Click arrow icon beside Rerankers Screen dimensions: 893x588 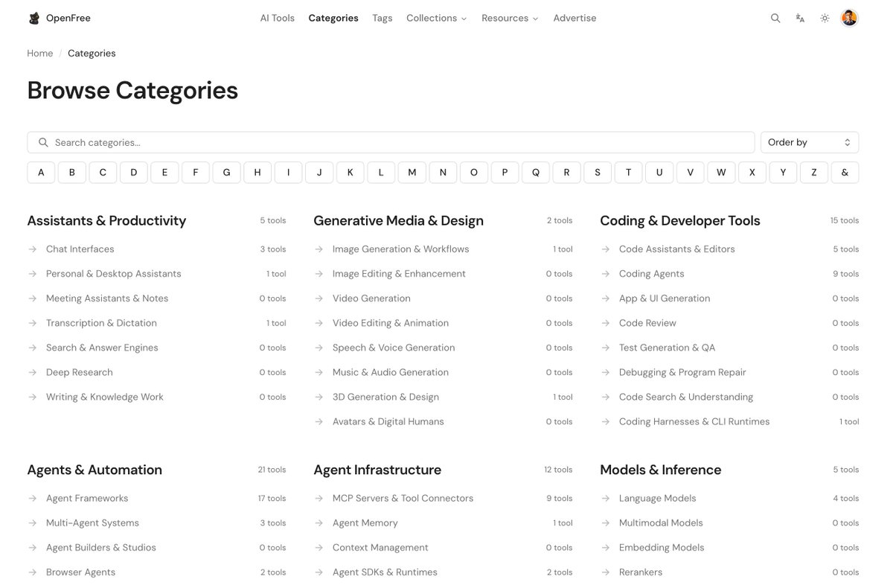pos(606,572)
